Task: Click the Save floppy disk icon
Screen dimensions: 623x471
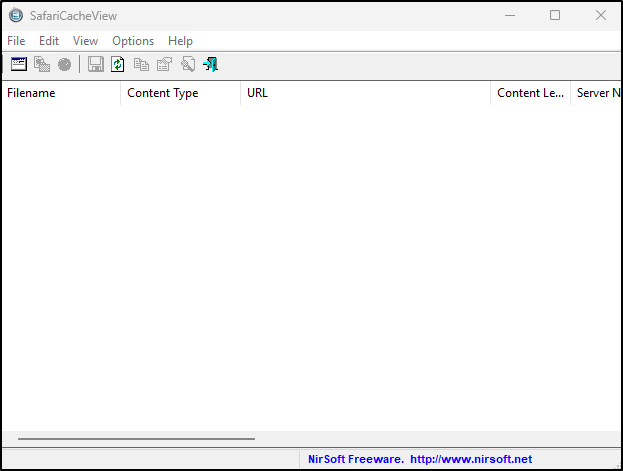Action: point(95,64)
